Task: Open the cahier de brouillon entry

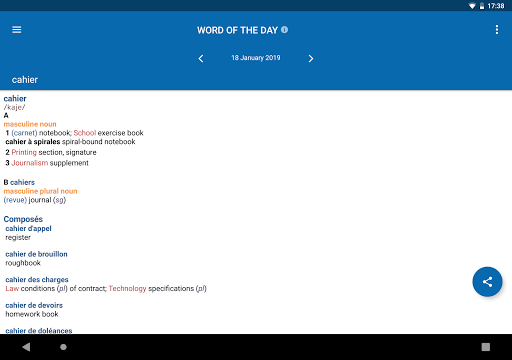Action: coord(36,254)
